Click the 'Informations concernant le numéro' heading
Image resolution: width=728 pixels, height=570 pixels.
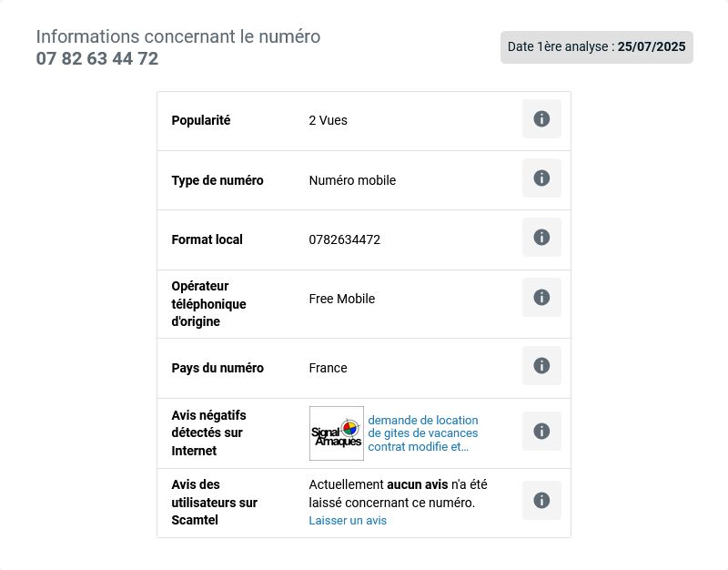(x=178, y=36)
